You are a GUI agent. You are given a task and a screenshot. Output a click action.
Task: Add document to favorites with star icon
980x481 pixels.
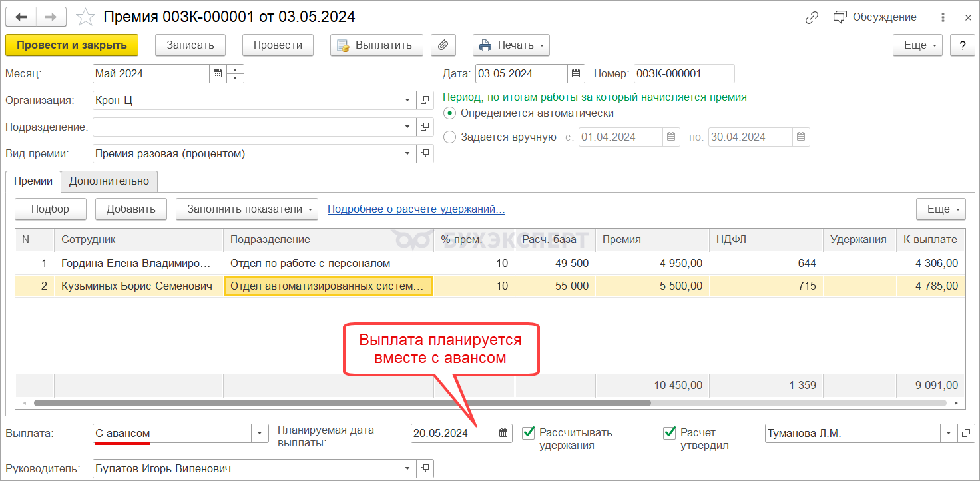[x=85, y=17]
